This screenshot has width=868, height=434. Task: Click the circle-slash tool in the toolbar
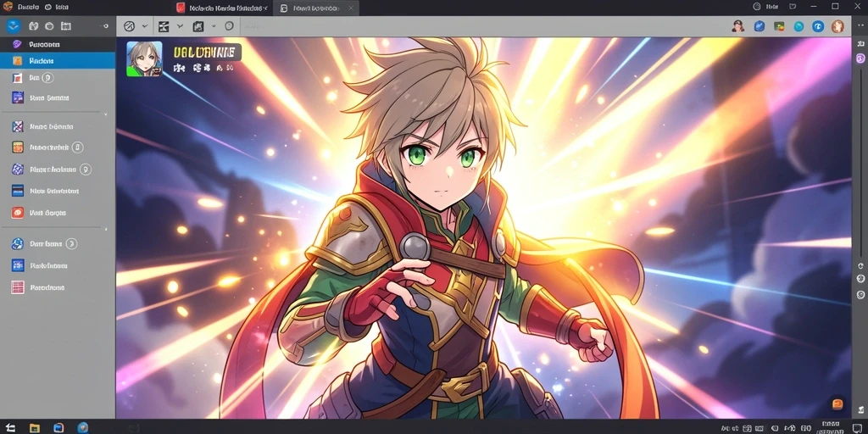[x=130, y=26]
